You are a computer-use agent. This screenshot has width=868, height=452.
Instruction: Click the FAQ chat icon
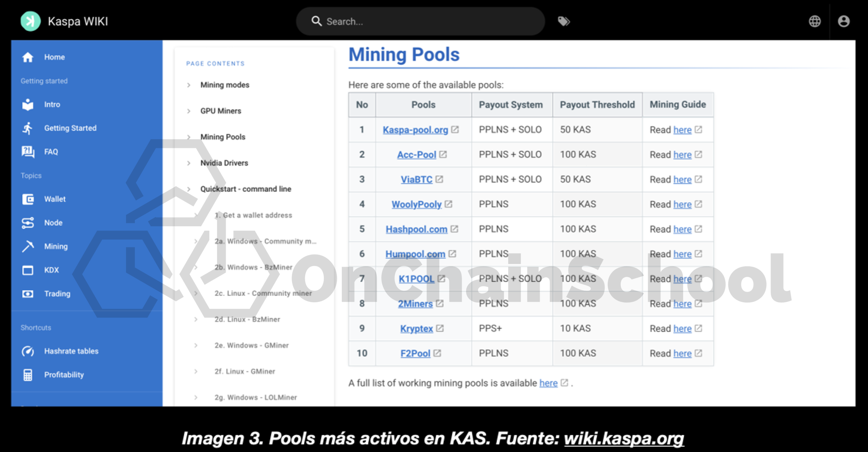click(x=28, y=152)
